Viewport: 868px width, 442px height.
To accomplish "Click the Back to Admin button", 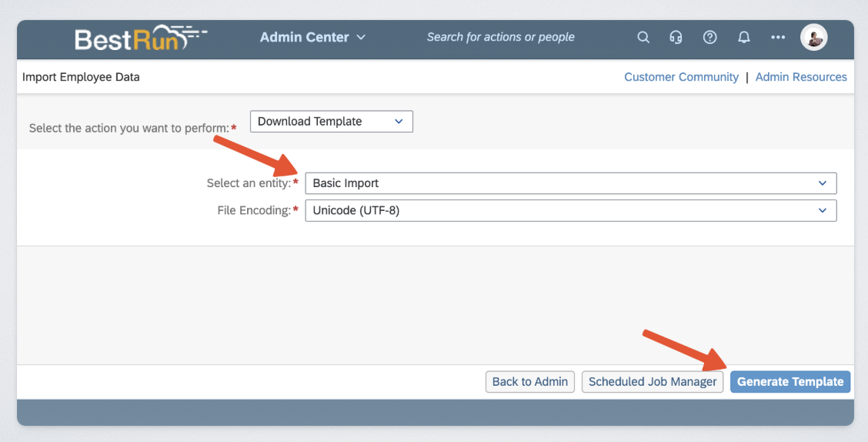I will pyautogui.click(x=530, y=382).
